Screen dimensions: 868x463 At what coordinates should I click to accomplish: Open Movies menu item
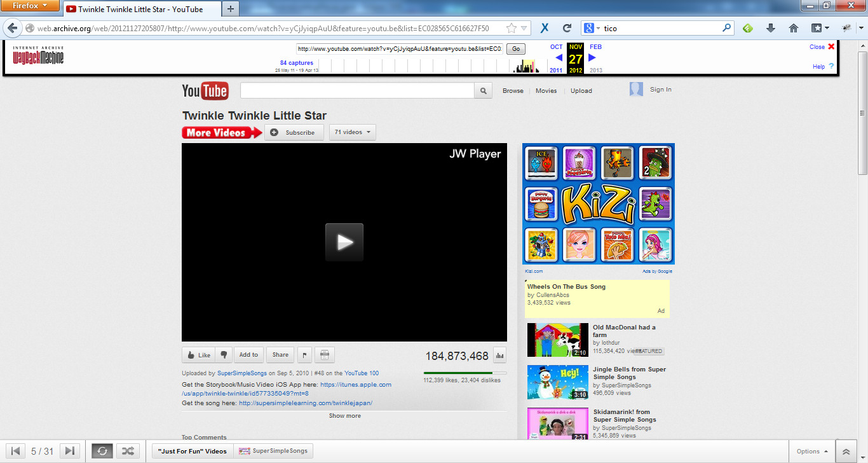coord(546,91)
